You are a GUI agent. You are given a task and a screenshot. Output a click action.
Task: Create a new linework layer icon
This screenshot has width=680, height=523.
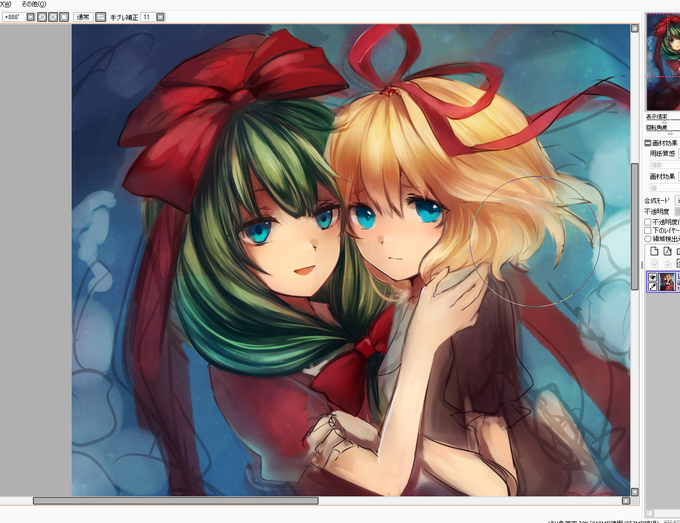(x=667, y=251)
